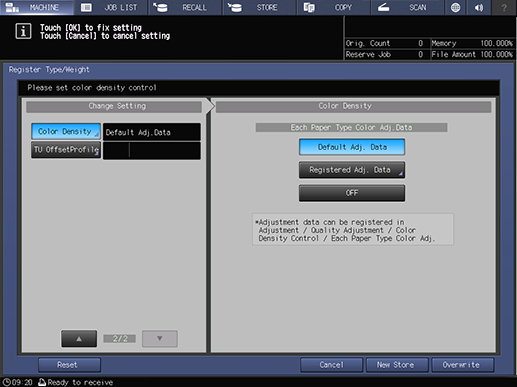Screen dimensions: 517x387
Task: Open the MACHINE tab
Action: [37, 7]
